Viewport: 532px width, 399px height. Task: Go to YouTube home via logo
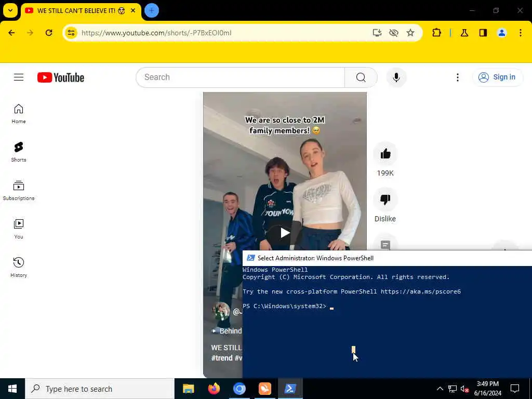(x=61, y=77)
